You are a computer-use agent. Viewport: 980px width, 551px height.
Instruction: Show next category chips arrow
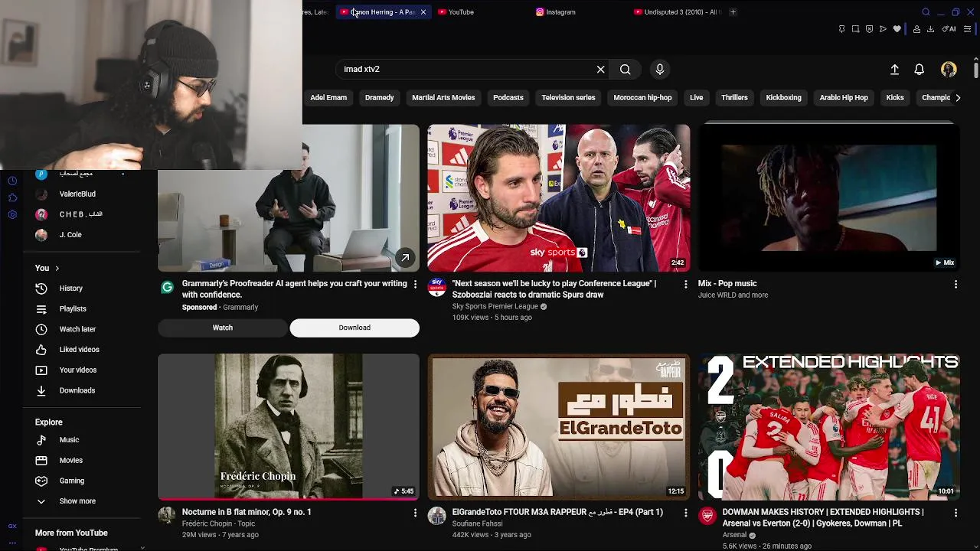(x=957, y=98)
